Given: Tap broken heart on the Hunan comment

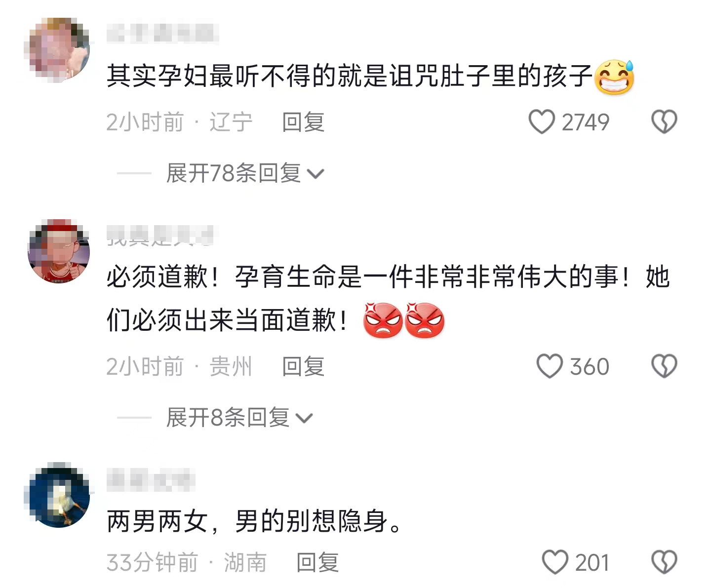Looking at the screenshot, I should coord(664,562).
